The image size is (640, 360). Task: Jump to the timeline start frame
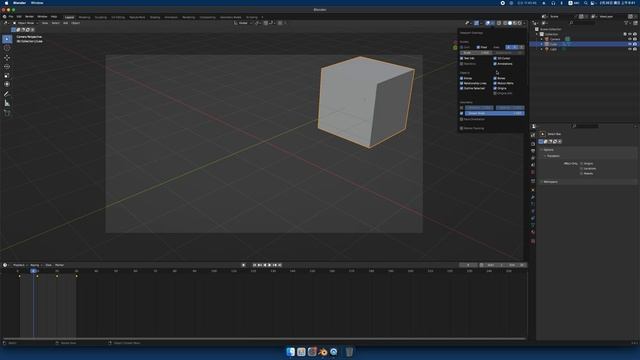point(255,265)
